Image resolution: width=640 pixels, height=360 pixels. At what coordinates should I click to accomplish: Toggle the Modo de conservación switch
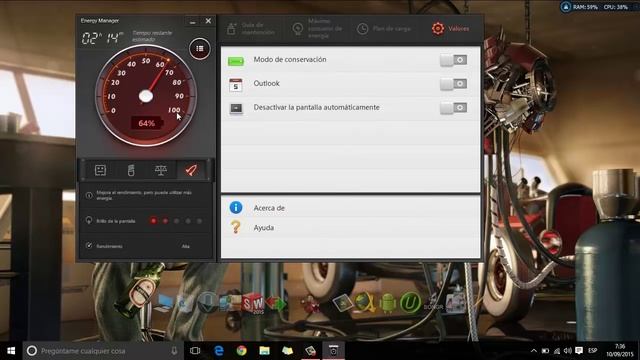[x=453, y=60]
